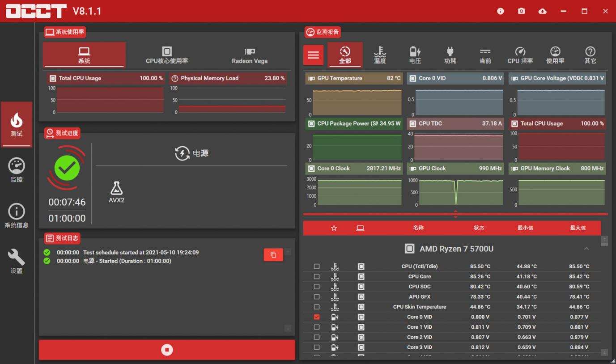The image size is (616, 364).
Task: Check the Core 2 VID checkbox
Action: 317,337
